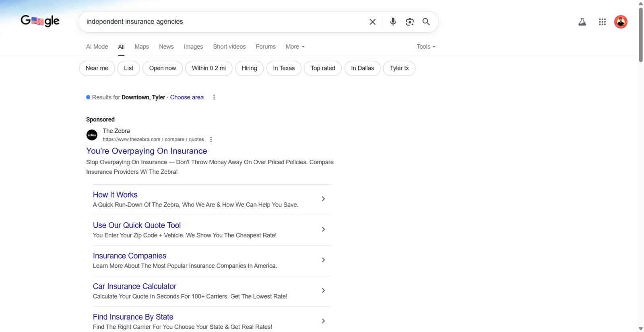Apply the List filter chip

point(129,68)
